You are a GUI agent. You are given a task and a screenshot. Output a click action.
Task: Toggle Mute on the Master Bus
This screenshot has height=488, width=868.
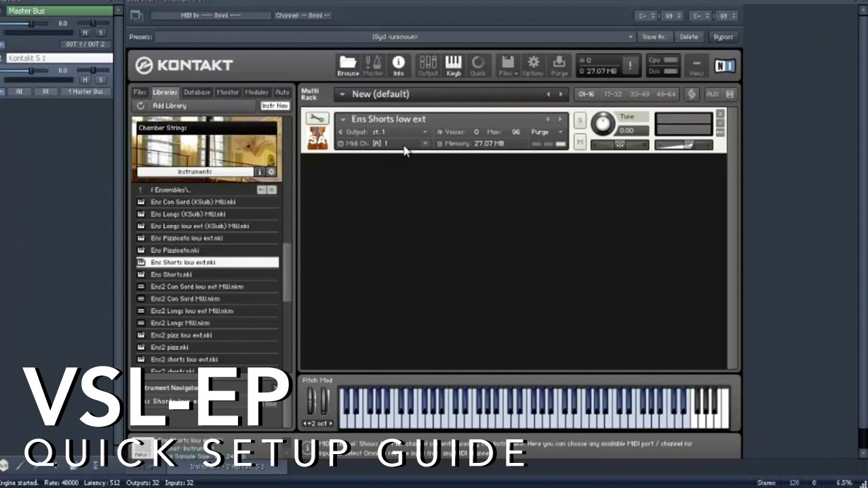(x=85, y=33)
